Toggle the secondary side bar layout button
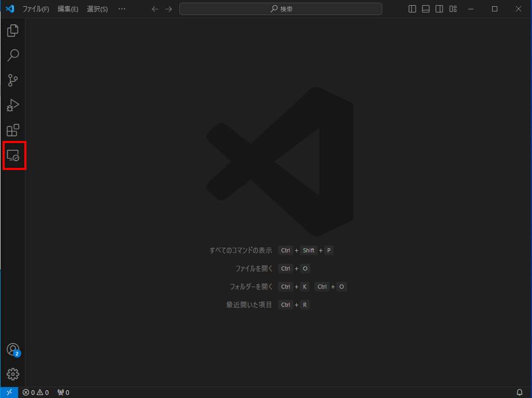This screenshot has height=398, width=532. tap(439, 9)
